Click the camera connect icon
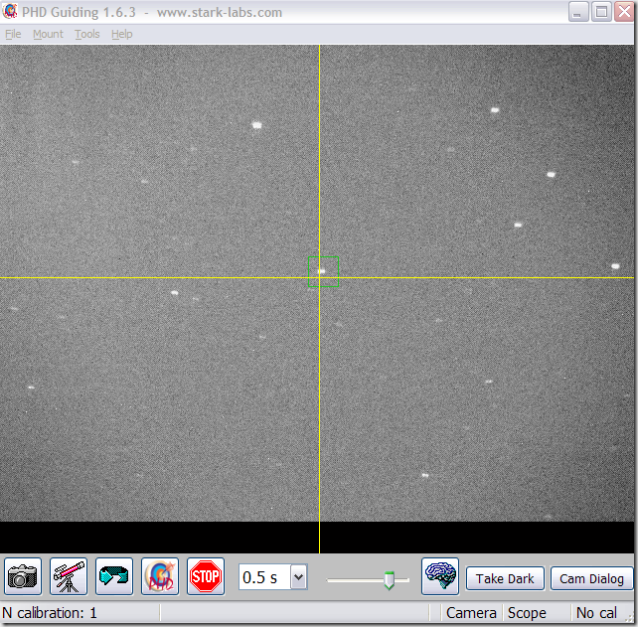The height and width of the screenshot is (627, 638). (23, 577)
